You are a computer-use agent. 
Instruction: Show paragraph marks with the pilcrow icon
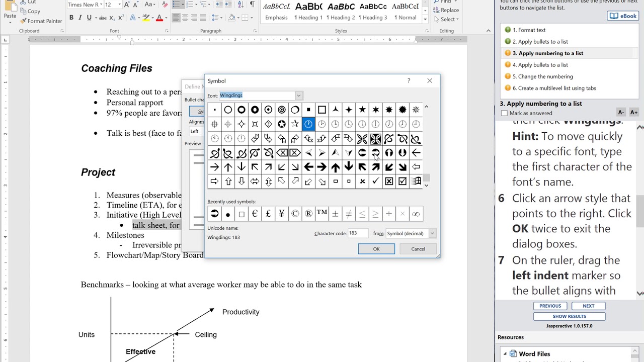point(252,5)
